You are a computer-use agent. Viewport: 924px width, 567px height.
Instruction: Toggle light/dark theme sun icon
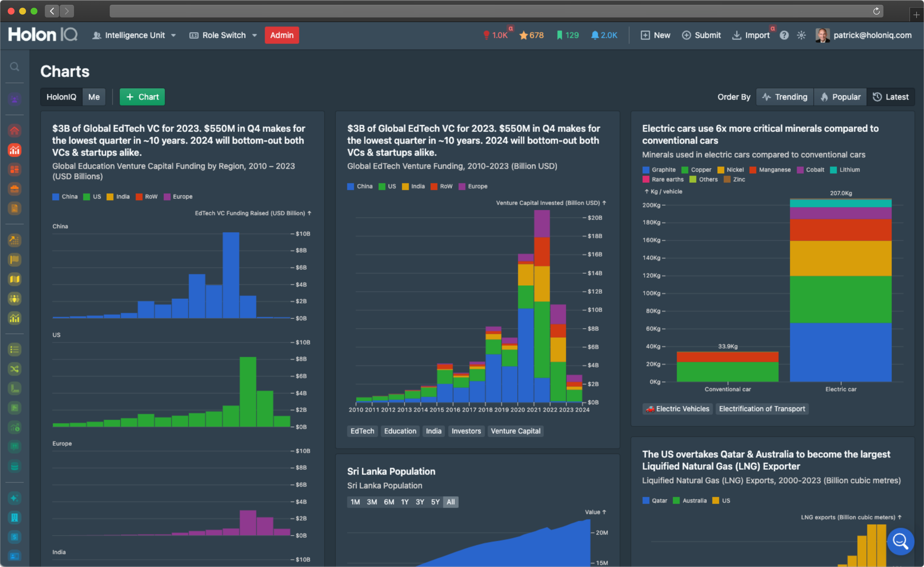coord(801,35)
